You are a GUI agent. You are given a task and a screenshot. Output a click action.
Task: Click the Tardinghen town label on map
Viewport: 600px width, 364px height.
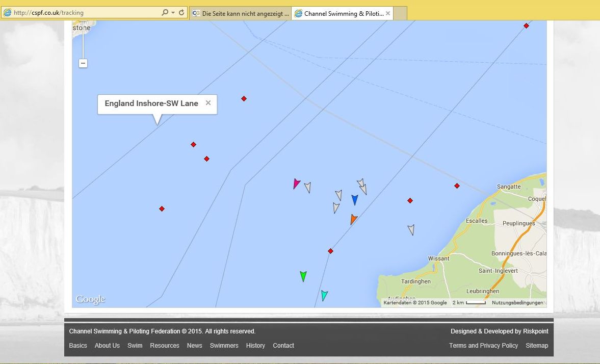[x=415, y=281]
